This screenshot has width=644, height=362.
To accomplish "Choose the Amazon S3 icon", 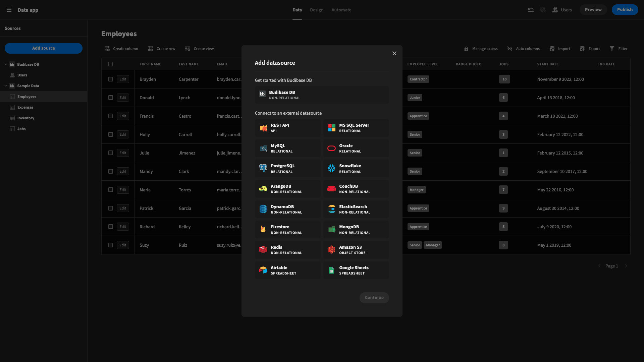I will pos(331,250).
